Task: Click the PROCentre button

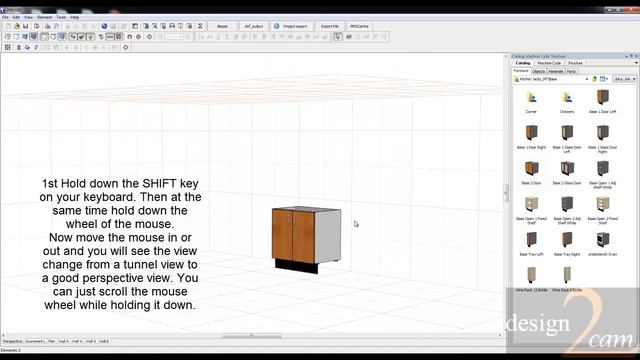Action: [x=359, y=26]
